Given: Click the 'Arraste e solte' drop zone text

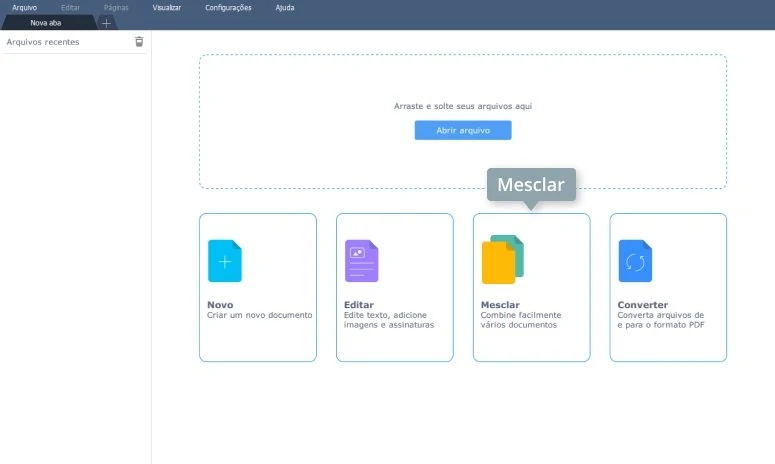Looking at the screenshot, I should (x=462, y=105).
